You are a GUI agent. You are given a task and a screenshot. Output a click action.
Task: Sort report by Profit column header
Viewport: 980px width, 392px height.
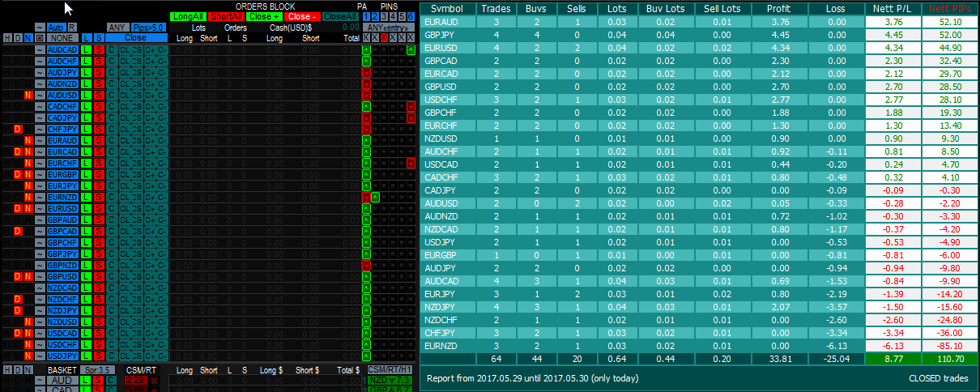[x=779, y=8]
